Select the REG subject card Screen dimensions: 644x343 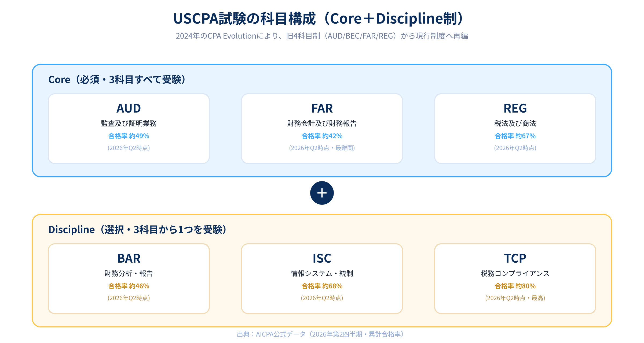pos(515,129)
